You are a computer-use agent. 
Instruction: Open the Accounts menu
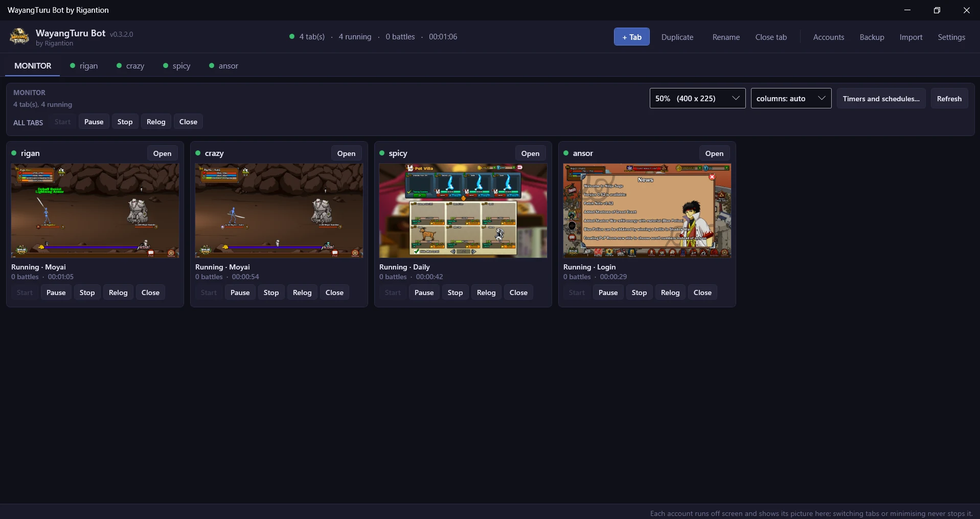click(x=828, y=37)
